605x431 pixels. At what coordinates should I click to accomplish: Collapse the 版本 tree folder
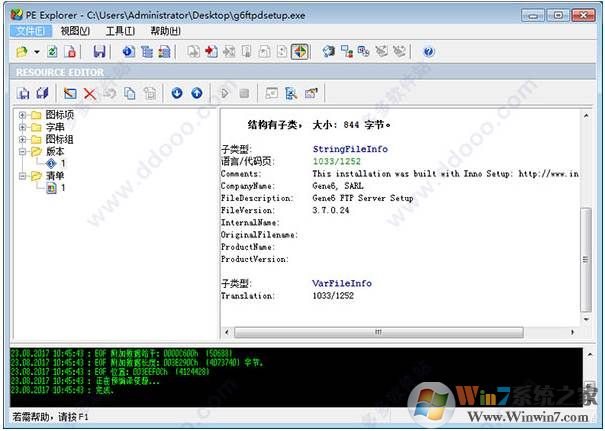coord(22,151)
